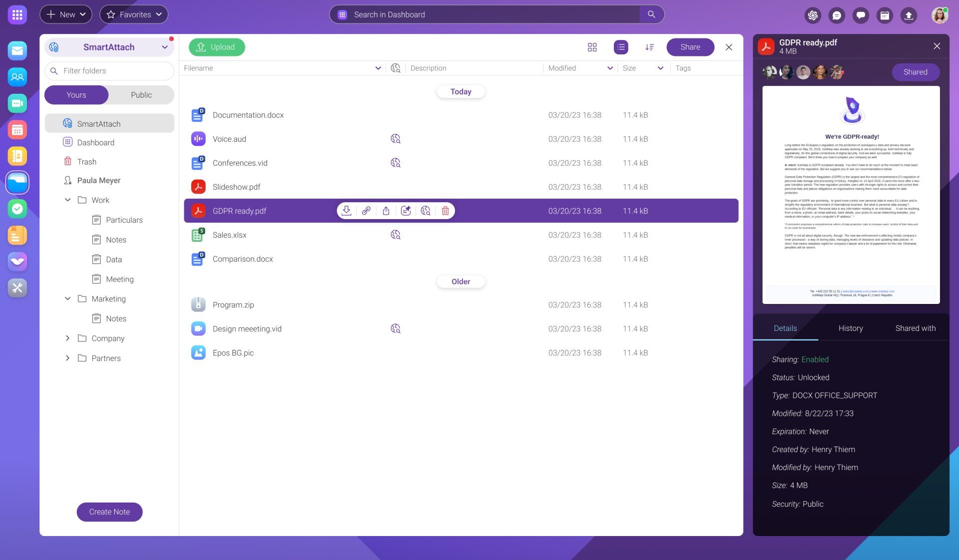The height and width of the screenshot is (560, 959).
Task: Expand the Company folder
Action: pos(67,338)
